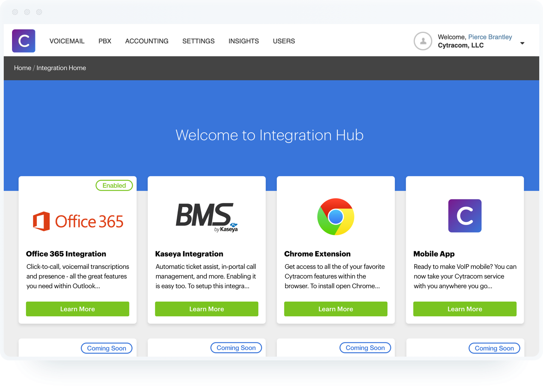This screenshot has width=543, height=392.
Task: Click Coming Soon badge below Chrome Extension card
Action: [366, 348]
